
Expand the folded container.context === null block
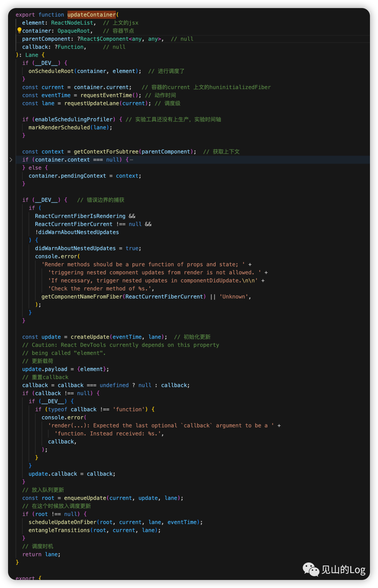(x=11, y=160)
